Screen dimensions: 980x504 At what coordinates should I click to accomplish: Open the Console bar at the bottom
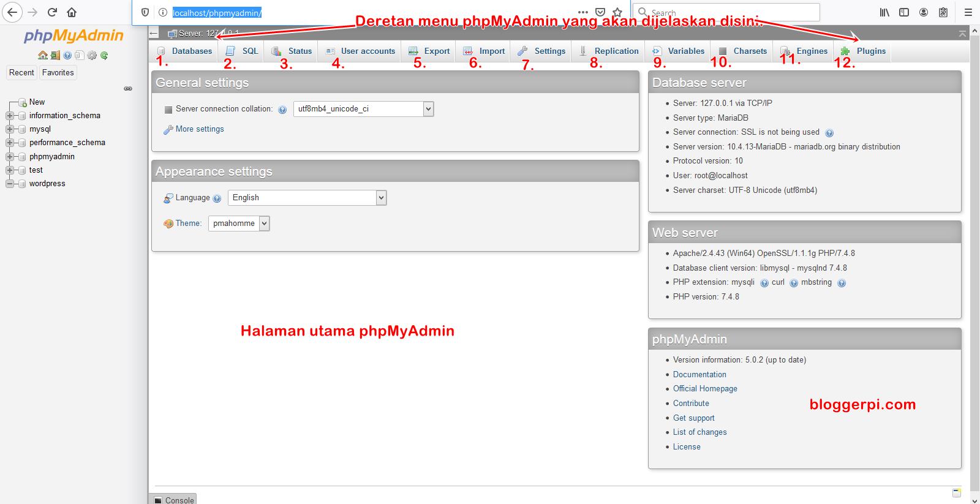173,499
